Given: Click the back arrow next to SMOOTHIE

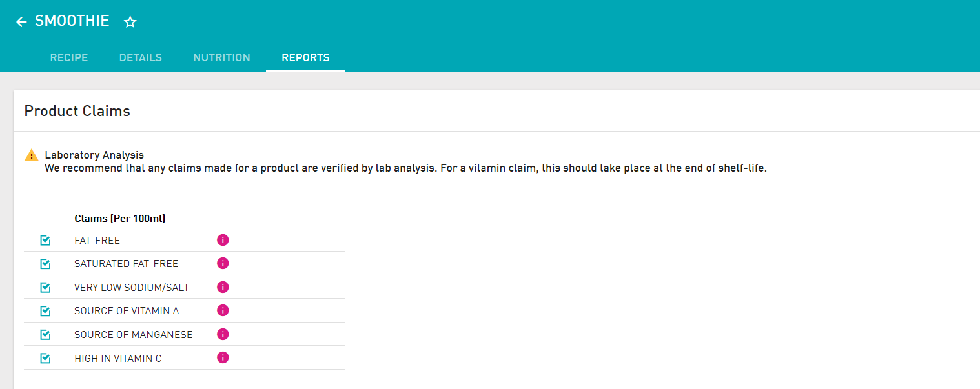Looking at the screenshot, I should click(x=21, y=22).
